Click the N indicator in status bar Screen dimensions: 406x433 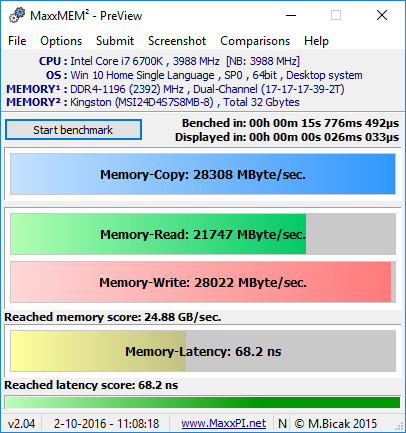pos(282,424)
